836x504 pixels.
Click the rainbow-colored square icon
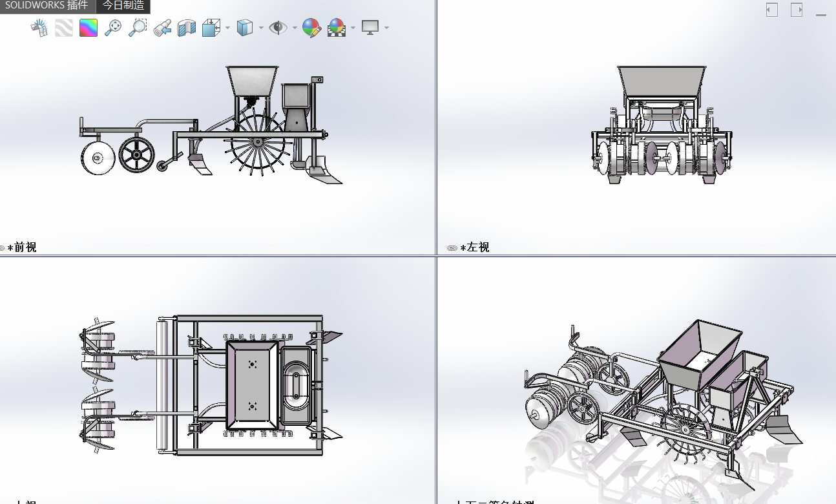89,28
